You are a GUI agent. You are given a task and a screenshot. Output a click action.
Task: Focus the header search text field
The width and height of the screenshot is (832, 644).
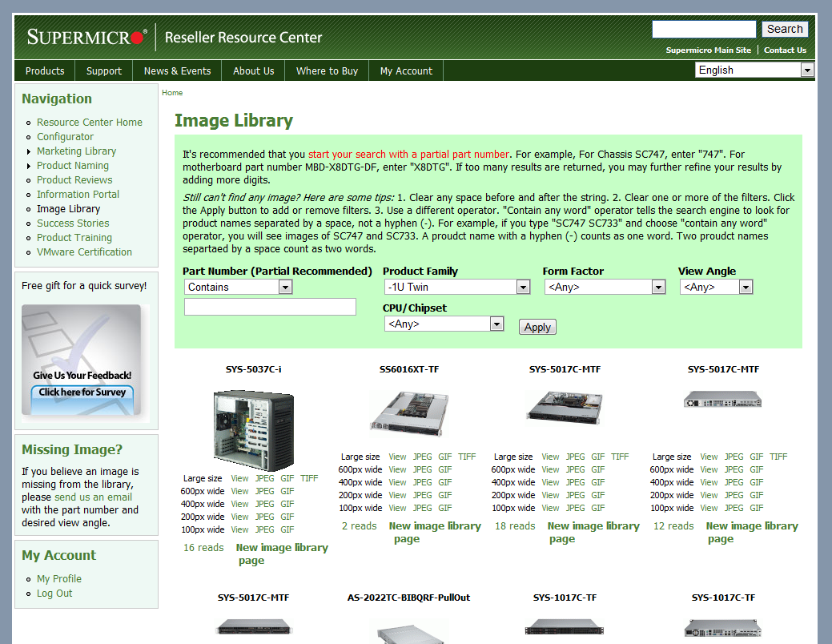tap(704, 29)
